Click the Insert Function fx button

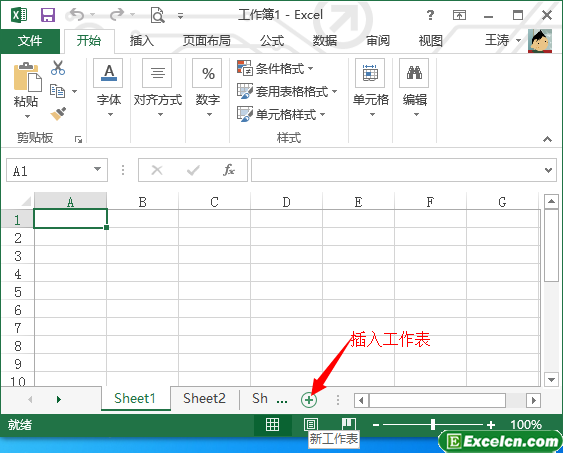tap(229, 170)
